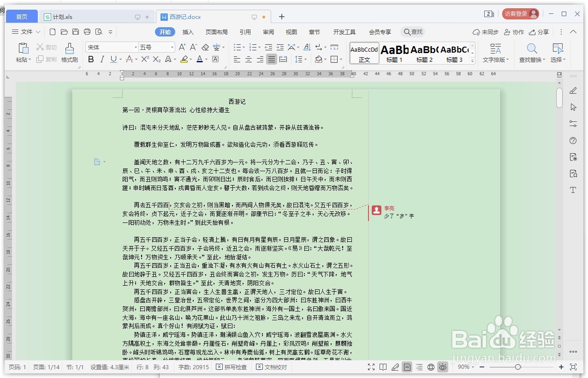Toggle bold formatting
Screen dimensions: 588x378
tap(91, 59)
